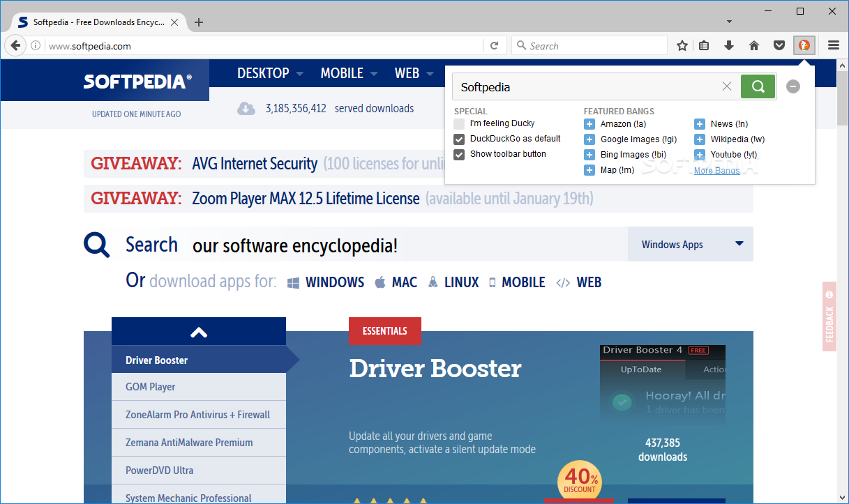Select ZoneAlarm Pro Antivirus + Firewall
Screen dimensions: 849x504
click(199, 415)
